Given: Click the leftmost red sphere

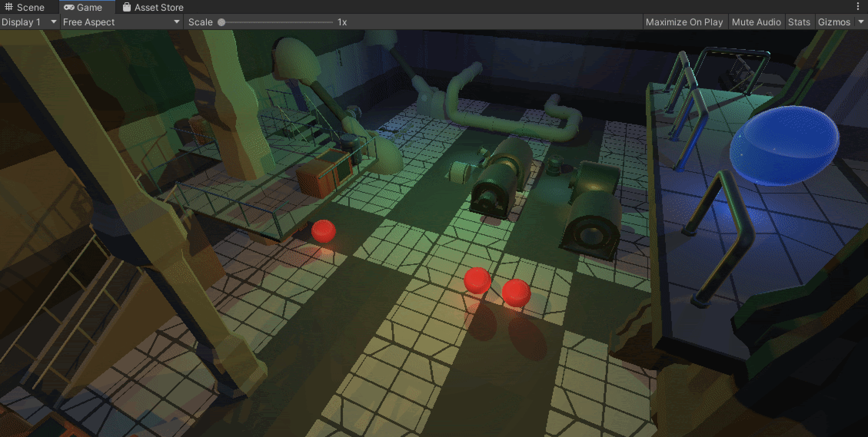Looking at the screenshot, I should click(323, 230).
